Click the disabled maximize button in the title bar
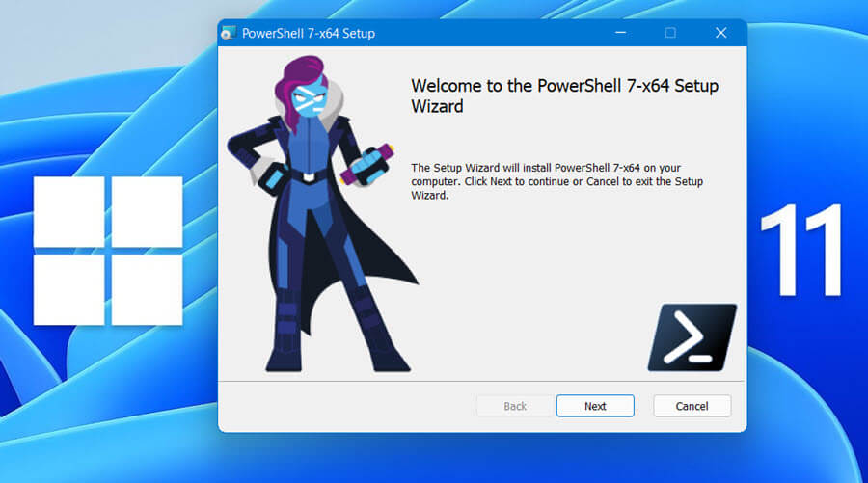Image resolution: width=868 pixels, height=483 pixels. [x=670, y=33]
